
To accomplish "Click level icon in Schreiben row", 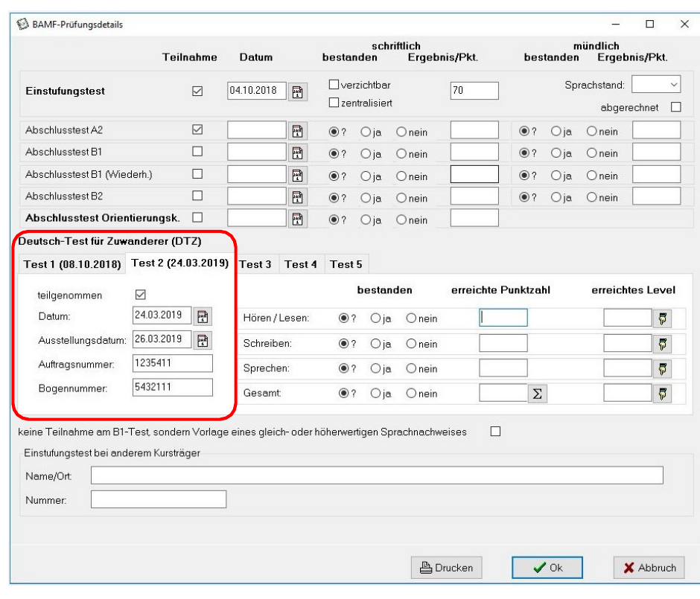I will (x=663, y=344).
